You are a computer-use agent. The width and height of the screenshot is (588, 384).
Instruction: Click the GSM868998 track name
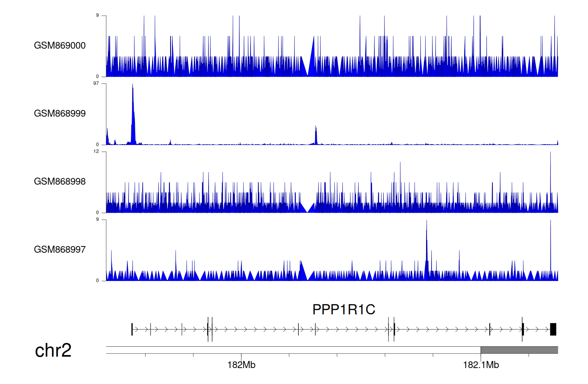pyautogui.click(x=60, y=181)
